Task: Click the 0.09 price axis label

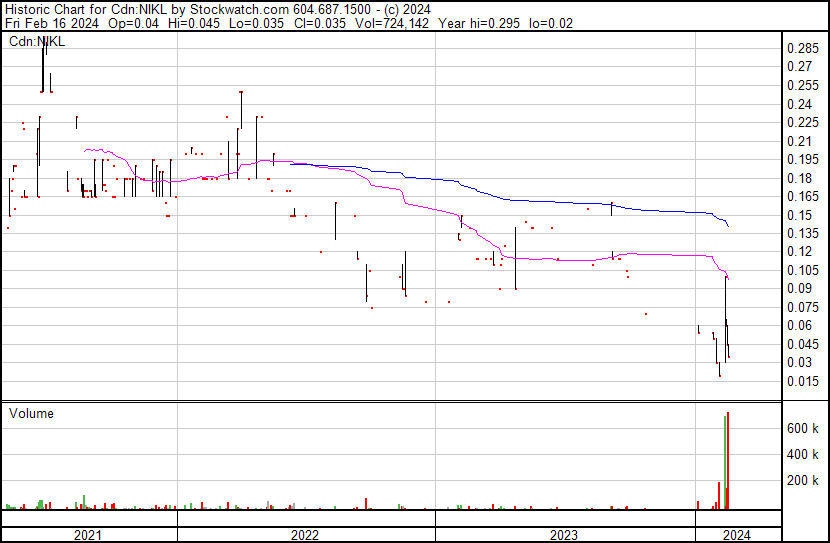Action: coord(799,289)
